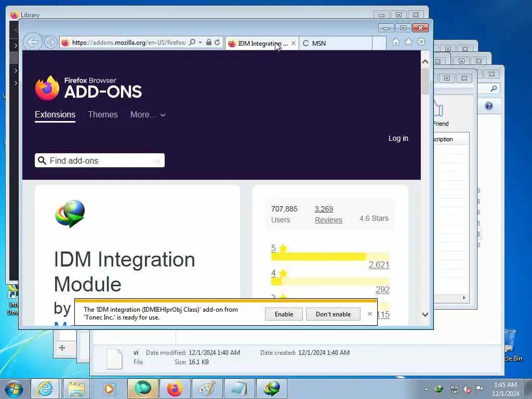This screenshot has width=532, height=399.
Task: Click the 4-star rating bar
Action: 330,281
